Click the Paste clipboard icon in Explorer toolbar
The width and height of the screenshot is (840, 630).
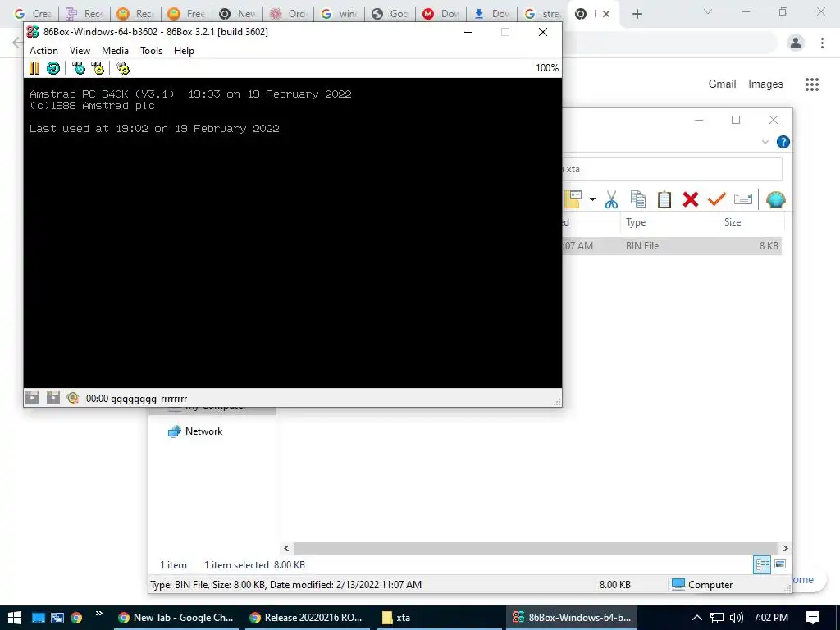tap(664, 199)
